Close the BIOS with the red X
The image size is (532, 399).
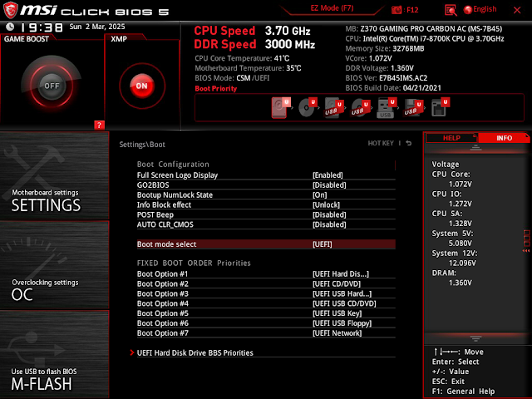(x=517, y=10)
